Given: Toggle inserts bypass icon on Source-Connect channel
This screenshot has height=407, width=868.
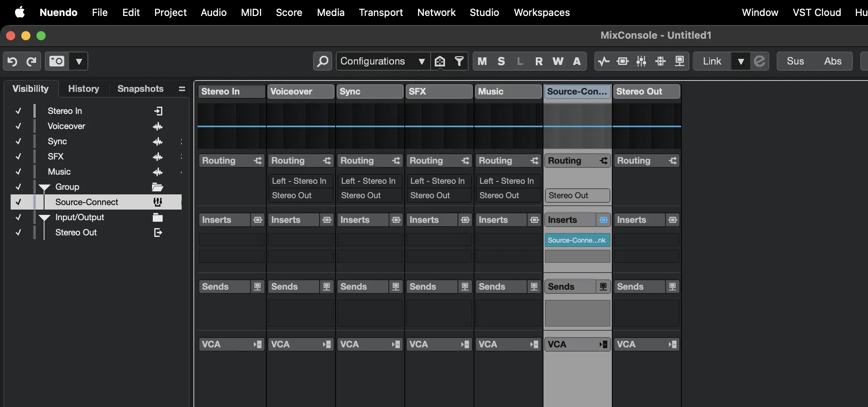Looking at the screenshot, I should click(x=603, y=220).
